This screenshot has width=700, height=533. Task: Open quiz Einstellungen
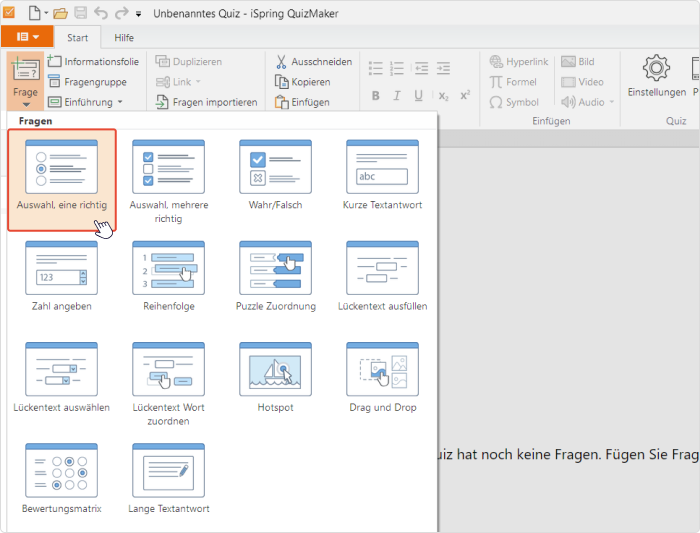[x=657, y=76]
